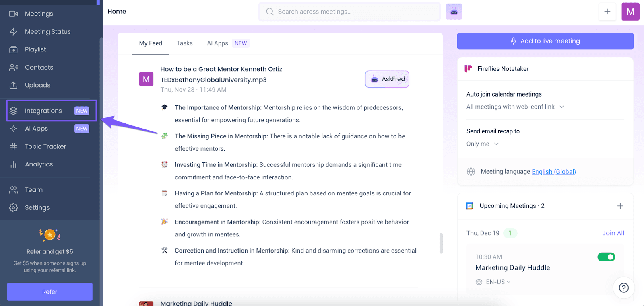Click 'Encouragement in Mentorship' heading
This screenshot has height=306, width=644.
click(218, 222)
